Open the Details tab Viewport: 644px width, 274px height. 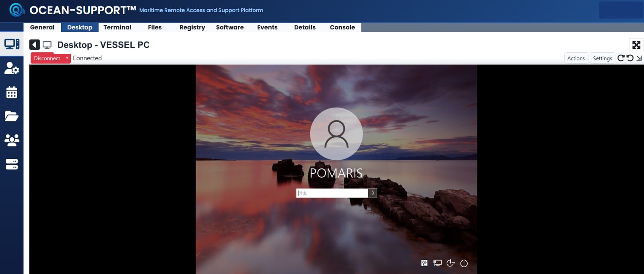305,27
